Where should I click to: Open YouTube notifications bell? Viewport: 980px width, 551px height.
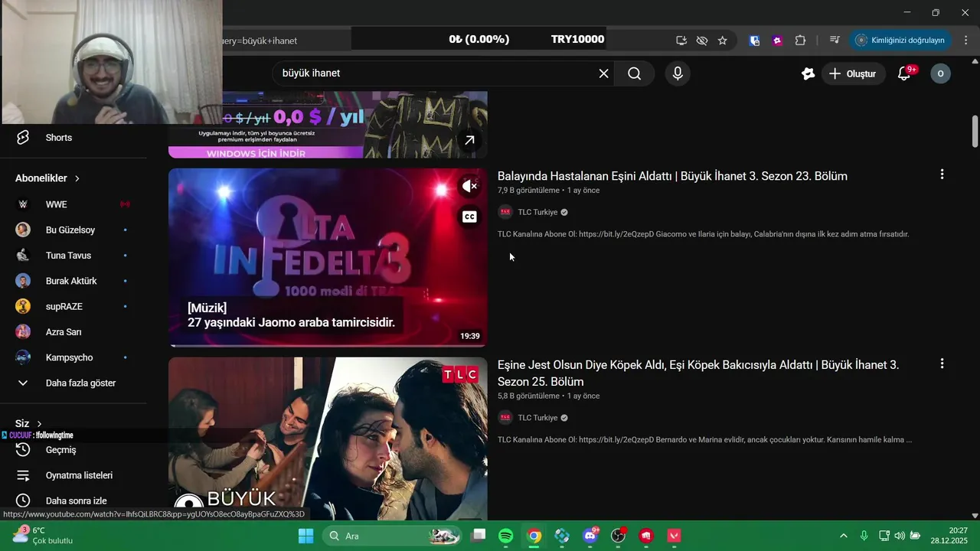904,73
